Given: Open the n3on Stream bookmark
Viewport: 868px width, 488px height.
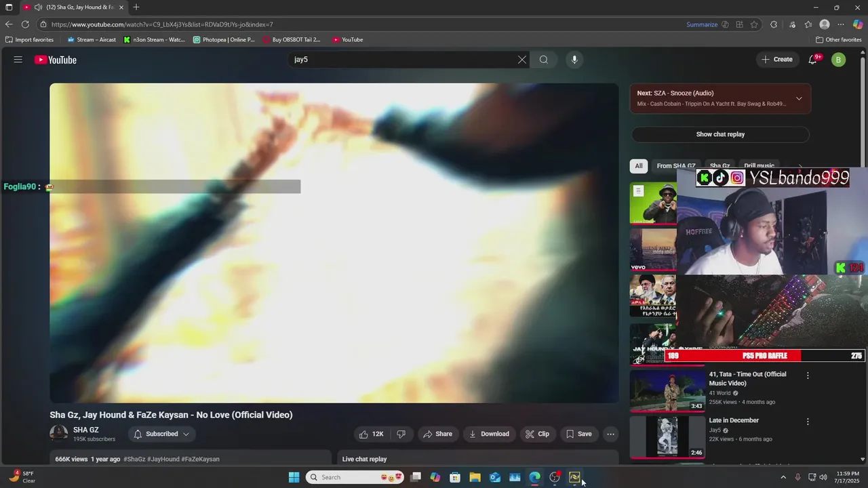Looking at the screenshot, I should coord(154,39).
